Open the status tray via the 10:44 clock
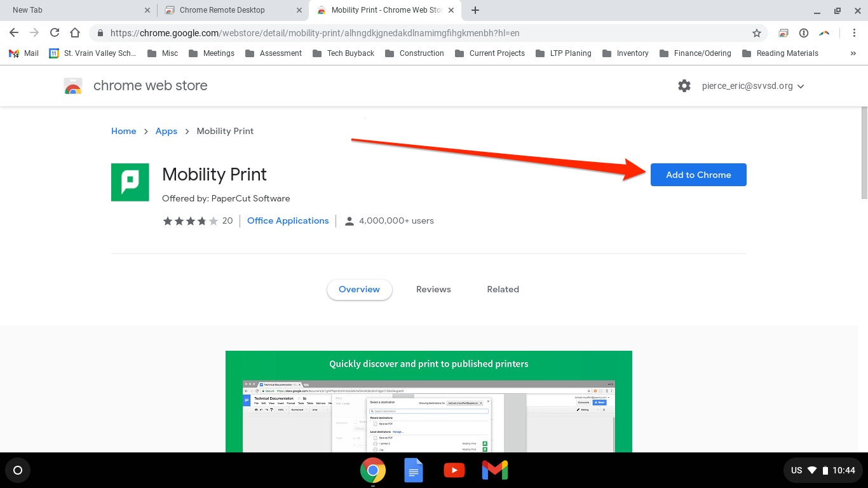The image size is (868, 488). [x=844, y=470]
